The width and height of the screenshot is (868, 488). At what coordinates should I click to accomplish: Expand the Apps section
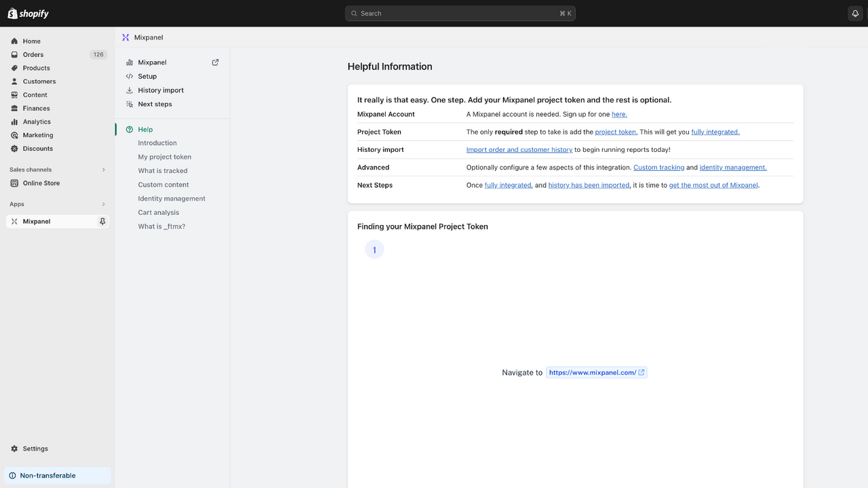tap(104, 204)
